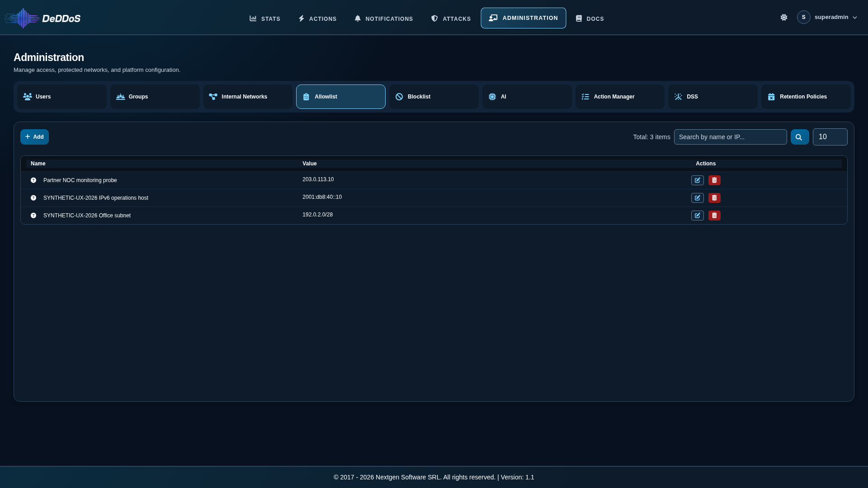Delete the IPv6 operations host entry
This screenshot has width=868, height=488.
(x=714, y=198)
